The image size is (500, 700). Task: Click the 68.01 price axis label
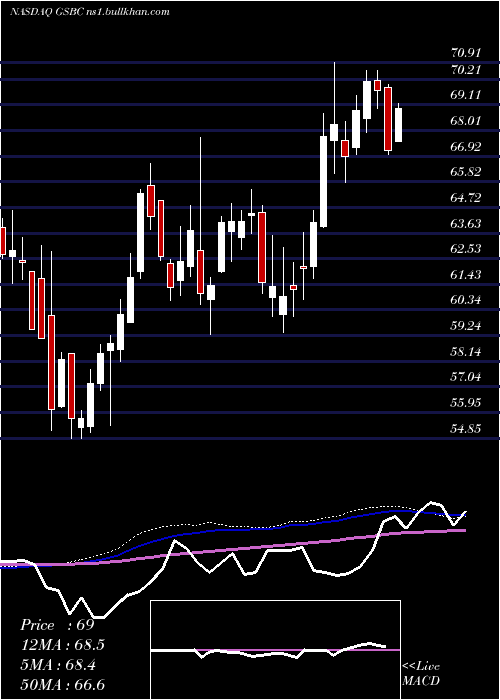(466, 121)
